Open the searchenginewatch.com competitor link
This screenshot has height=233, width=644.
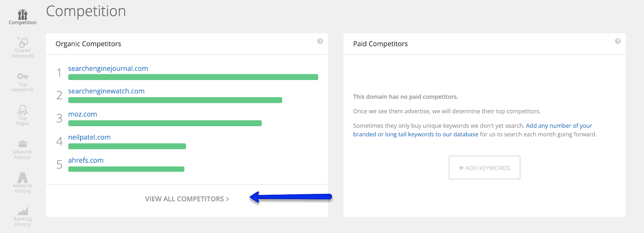[x=106, y=91]
